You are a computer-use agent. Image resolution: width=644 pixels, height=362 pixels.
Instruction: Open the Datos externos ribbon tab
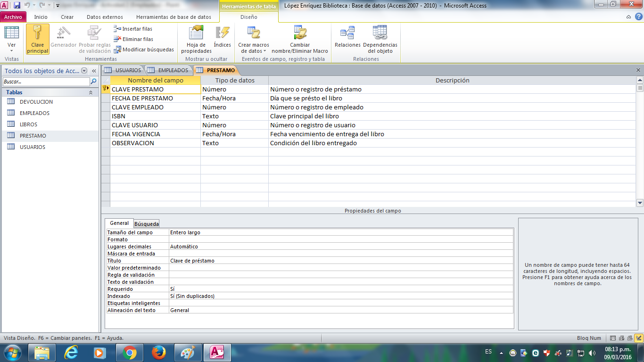pos(105,17)
